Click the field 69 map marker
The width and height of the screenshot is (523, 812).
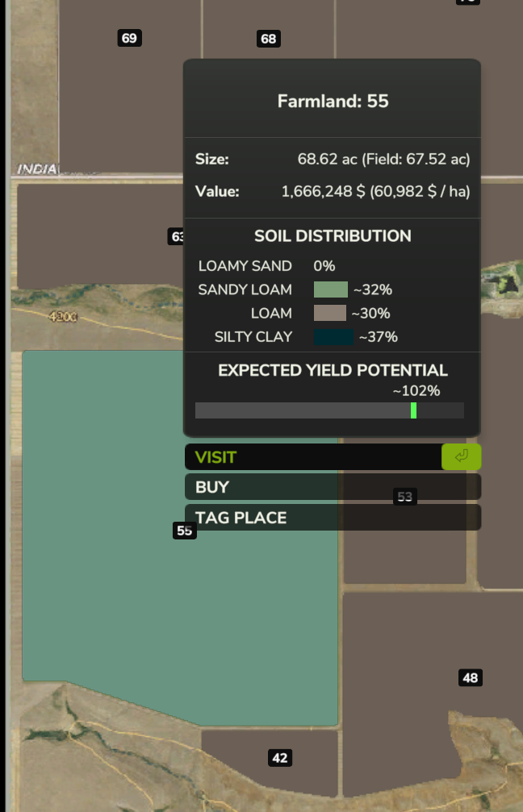(130, 38)
